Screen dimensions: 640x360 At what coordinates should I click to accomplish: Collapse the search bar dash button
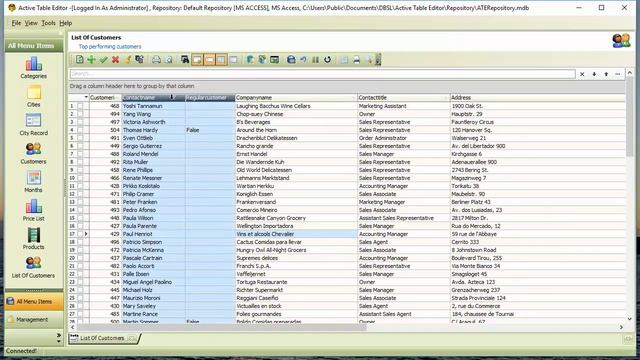click(x=618, y=74)
